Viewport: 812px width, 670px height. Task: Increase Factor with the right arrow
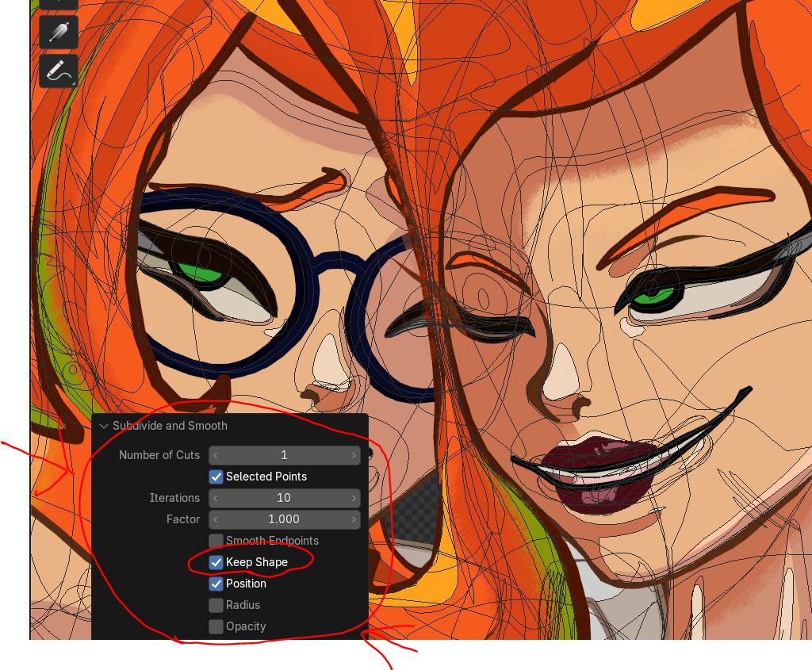354,519
